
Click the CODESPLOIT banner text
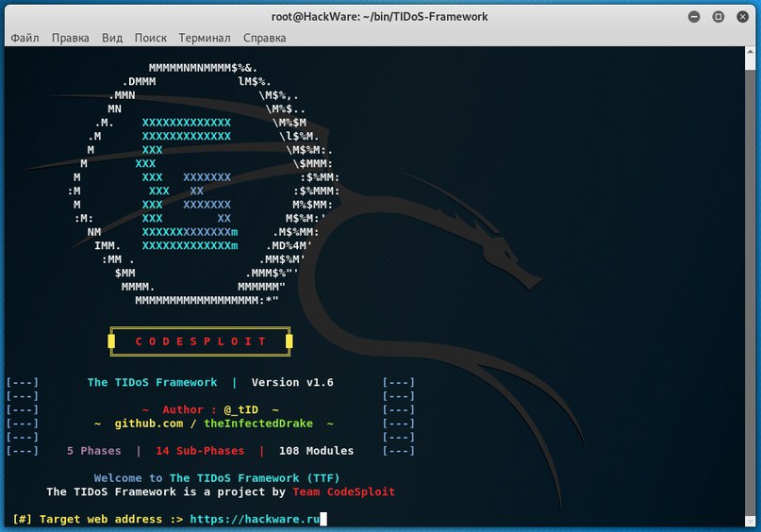[200, 341]
